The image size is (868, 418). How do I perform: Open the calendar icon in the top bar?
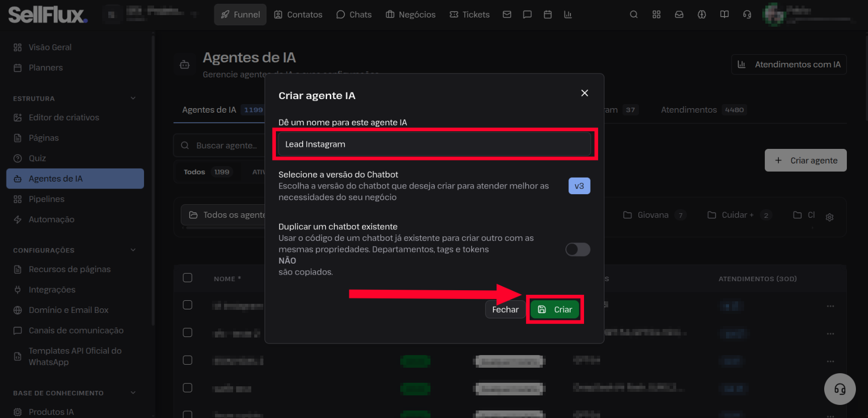(x=548, y=15)
